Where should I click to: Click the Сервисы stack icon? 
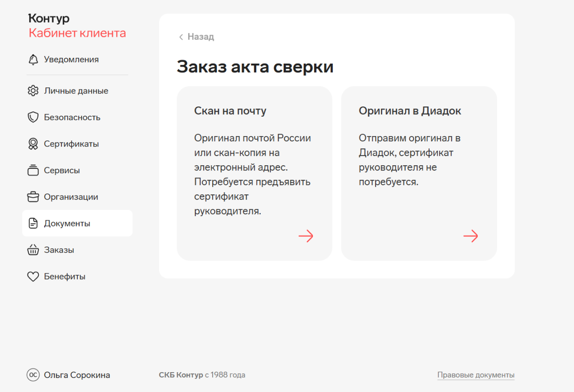(33, 170)
